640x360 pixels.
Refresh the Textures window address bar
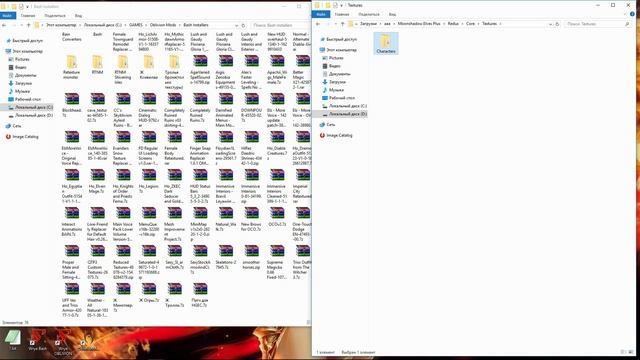point(557,24)
